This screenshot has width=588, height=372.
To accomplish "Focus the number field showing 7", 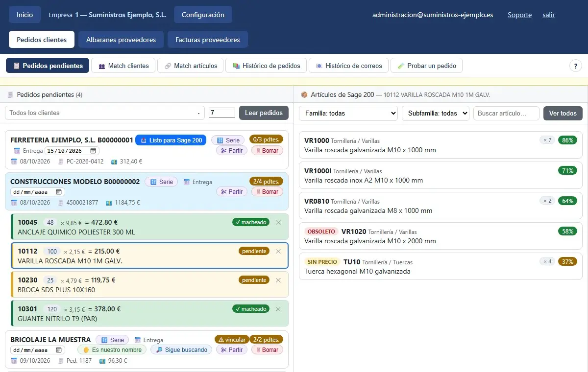I will point(222,113).
